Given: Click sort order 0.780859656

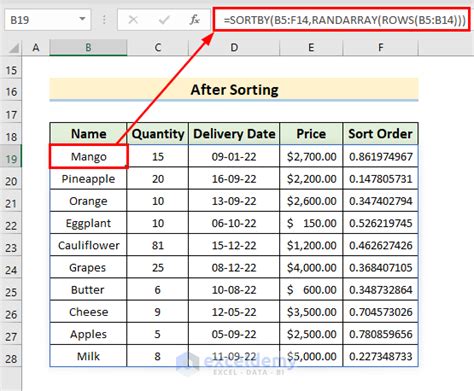Looking at the screenshot, I should [380, 334].
